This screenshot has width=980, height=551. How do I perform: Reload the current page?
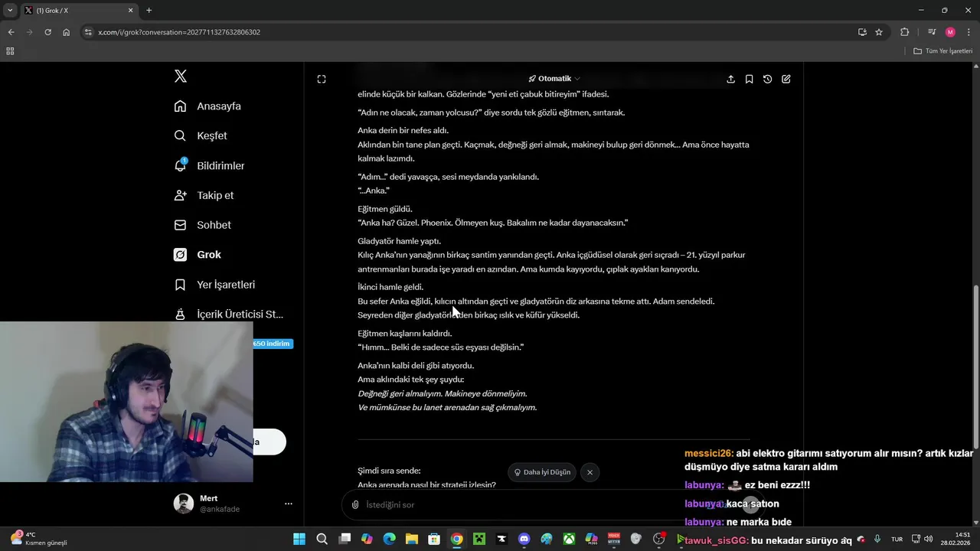click(x=47, y=32)
